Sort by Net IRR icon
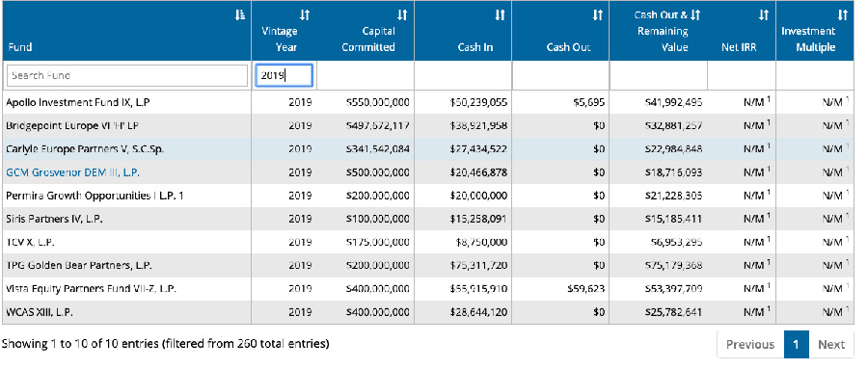Image resolution: width=868 pixels, height=369 pixels. tap(764, 15)
